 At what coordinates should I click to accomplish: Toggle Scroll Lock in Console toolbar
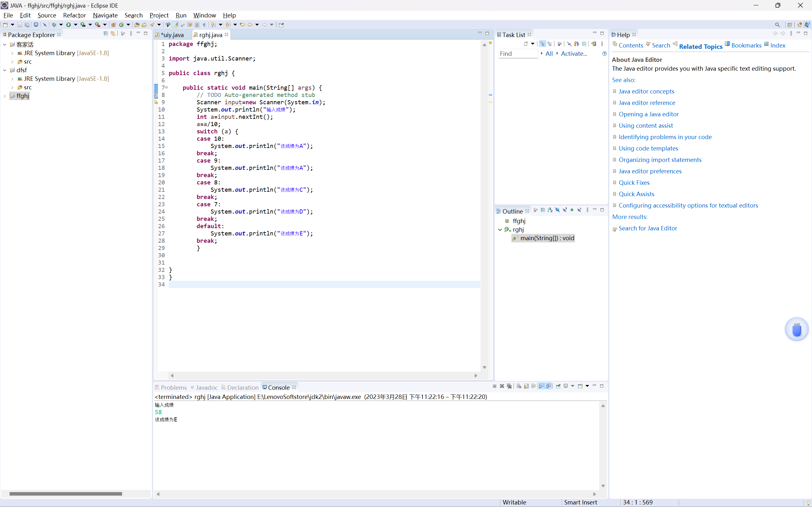[526, 386]
